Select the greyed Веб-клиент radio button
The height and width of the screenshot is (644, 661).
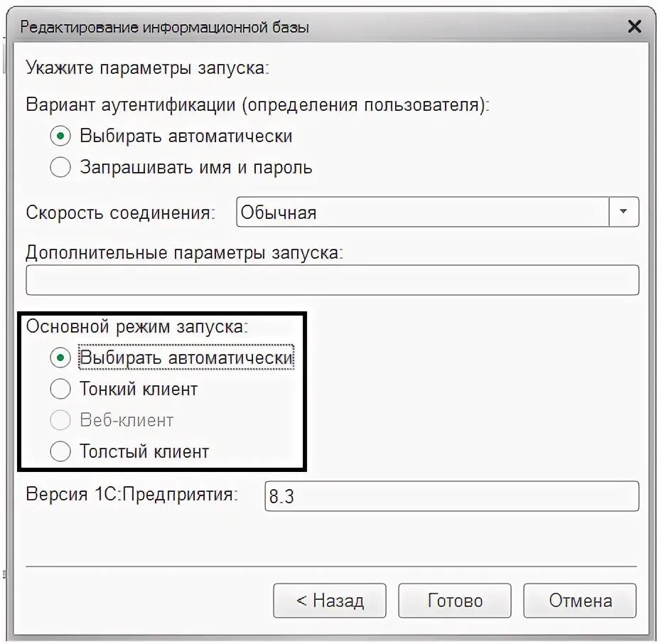click(60, 420)
